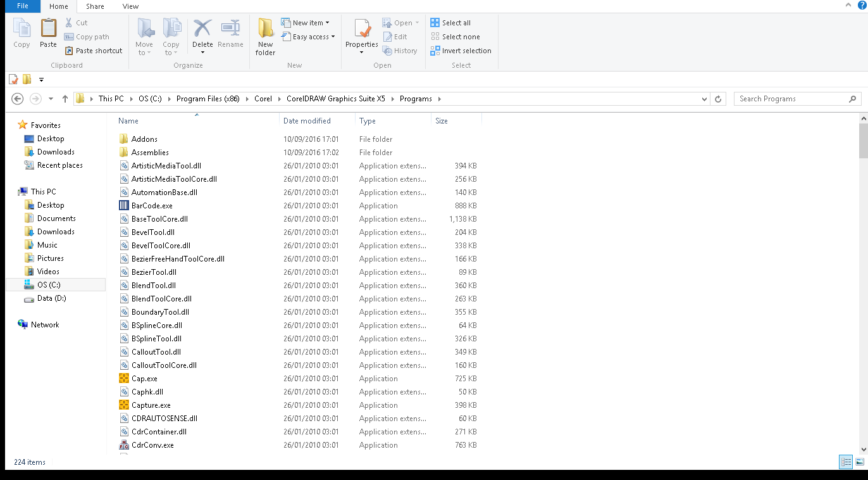Click the Rename icon
The image size is (868, 480).
point(230,28)
